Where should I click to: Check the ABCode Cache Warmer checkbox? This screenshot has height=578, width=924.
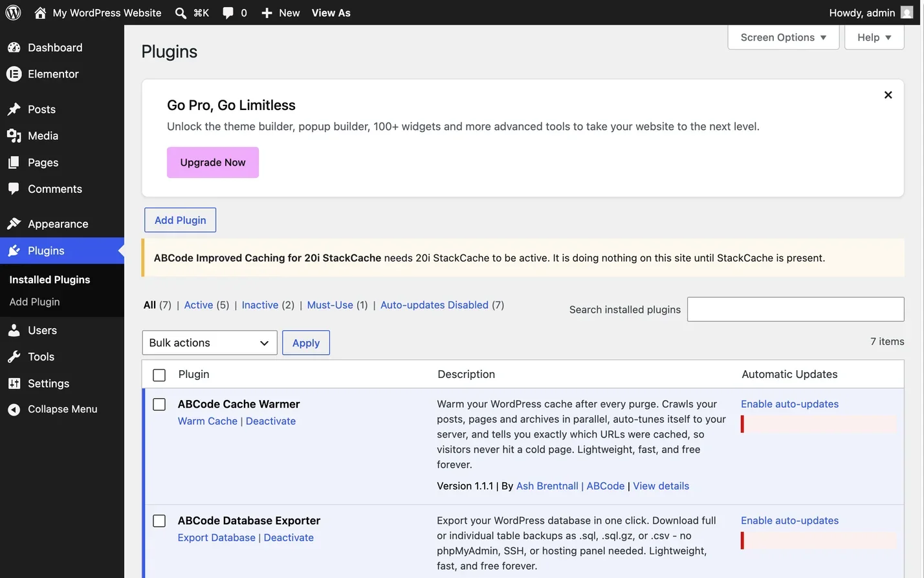[159, 405]
